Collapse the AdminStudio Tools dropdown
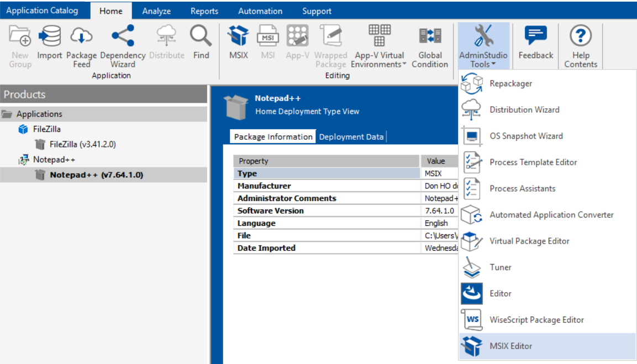This screenshot has height=364, width=637. tap(483, 46)
